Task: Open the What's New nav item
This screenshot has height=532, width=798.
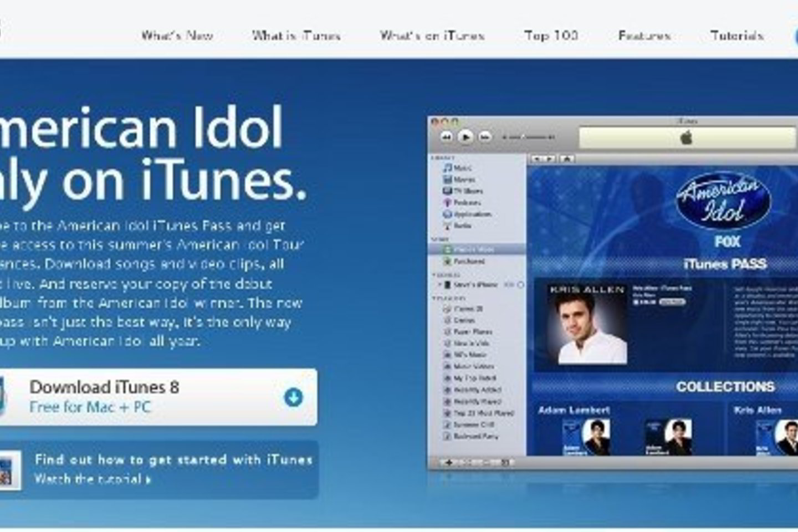Action: [x=177, y=35]
